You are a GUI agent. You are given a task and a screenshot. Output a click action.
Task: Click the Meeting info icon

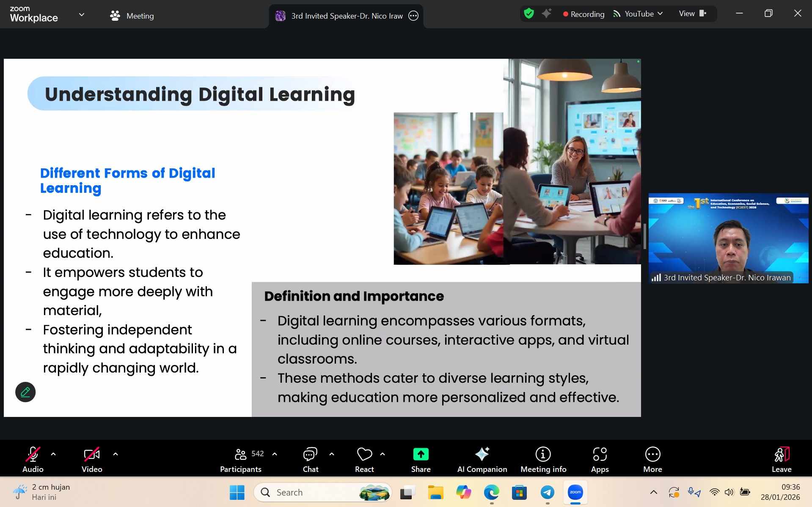pos(543,459)
